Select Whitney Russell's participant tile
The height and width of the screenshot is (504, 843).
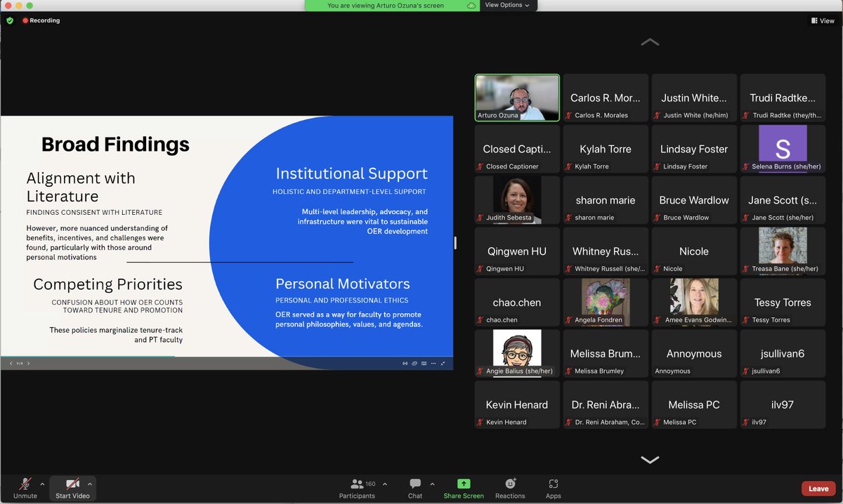[606, 251]
